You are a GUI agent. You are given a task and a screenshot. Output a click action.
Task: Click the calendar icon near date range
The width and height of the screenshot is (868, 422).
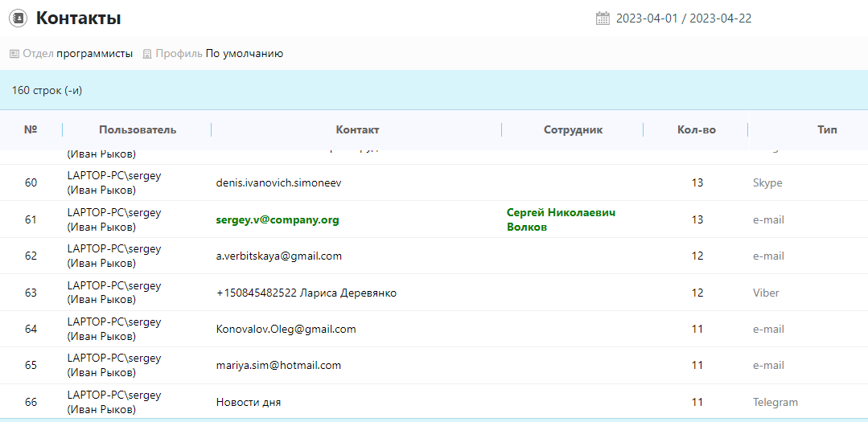tap(603, 18)
